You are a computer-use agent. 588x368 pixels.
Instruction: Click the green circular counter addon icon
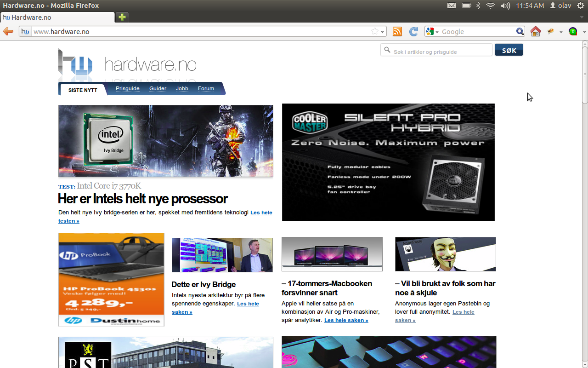click(573, 31)
